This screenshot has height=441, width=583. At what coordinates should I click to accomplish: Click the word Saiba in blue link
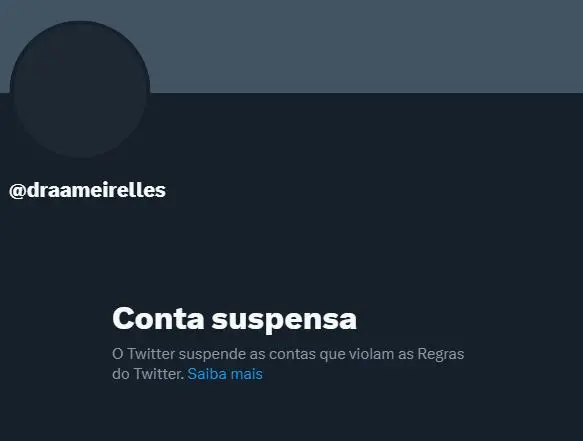pos(207,374)
